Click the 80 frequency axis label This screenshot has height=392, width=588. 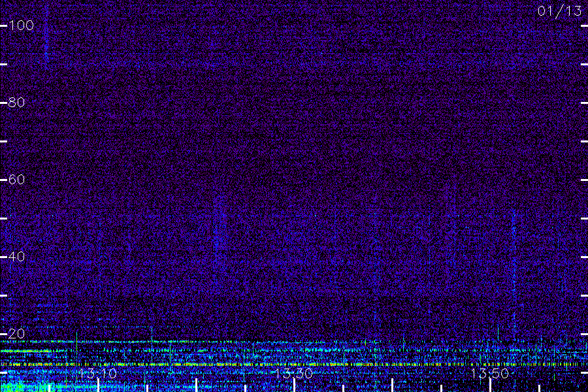(16, 103)
